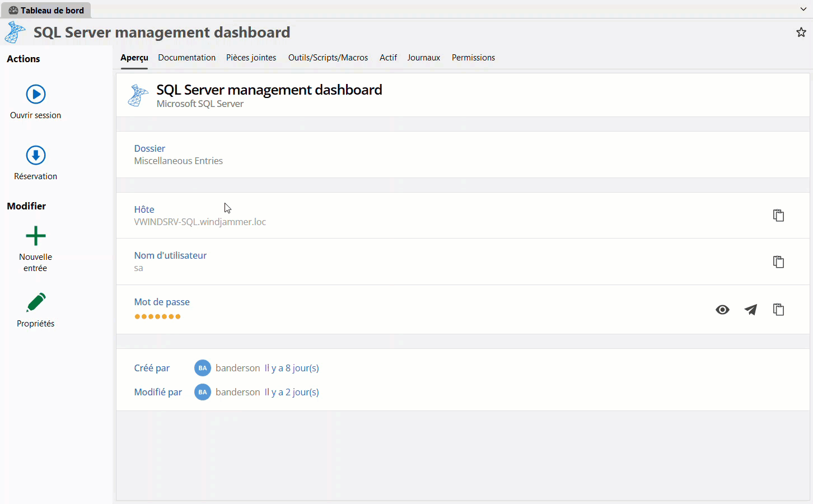Click the Actions section heading
Viewport: 813px width, 504px height.
pos(24,59)
